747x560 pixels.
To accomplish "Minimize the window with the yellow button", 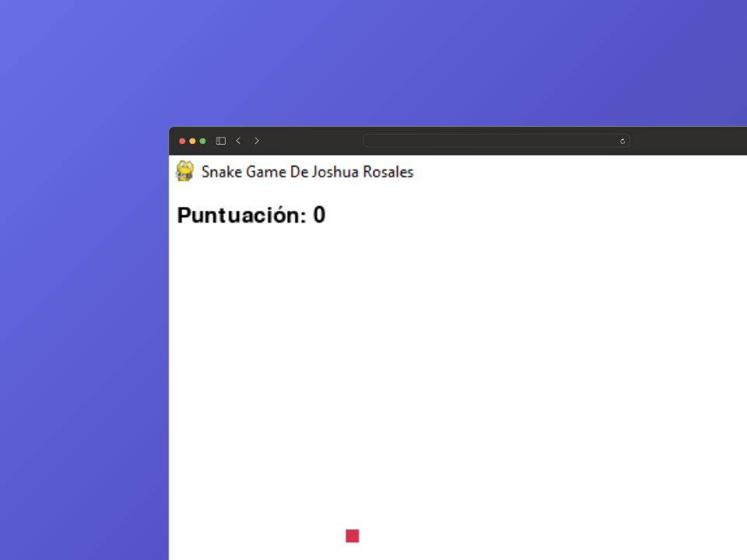I will 192,141.
